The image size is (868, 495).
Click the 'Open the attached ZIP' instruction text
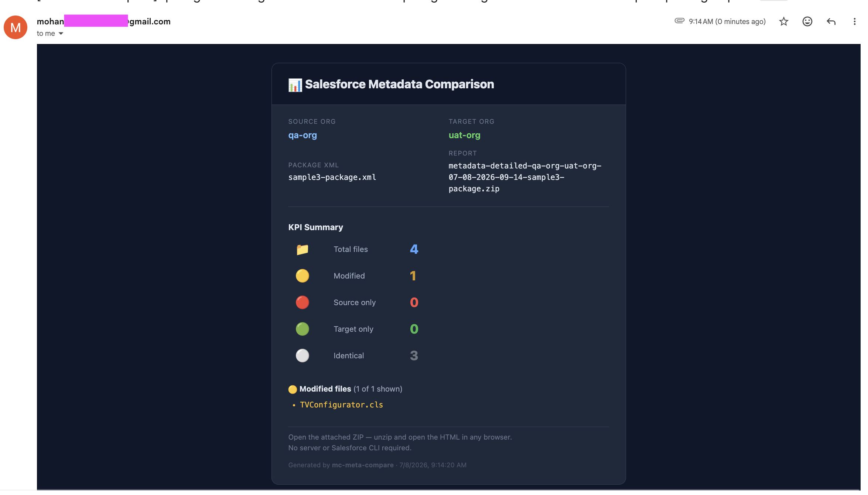click(400, 437)
